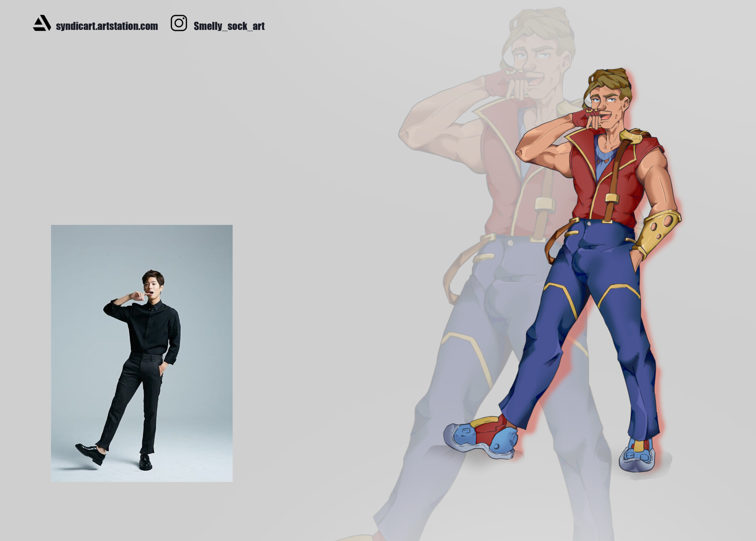This screenshot has height=541, width=756.
Task: Click the photo man's face
Action: coord(152,287)
